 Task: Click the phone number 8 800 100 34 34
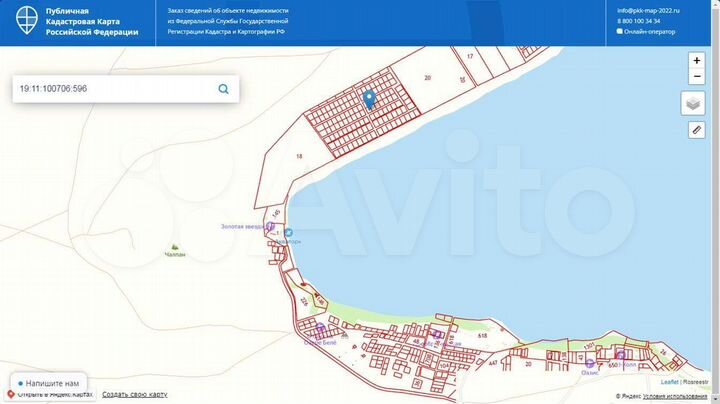639,21
